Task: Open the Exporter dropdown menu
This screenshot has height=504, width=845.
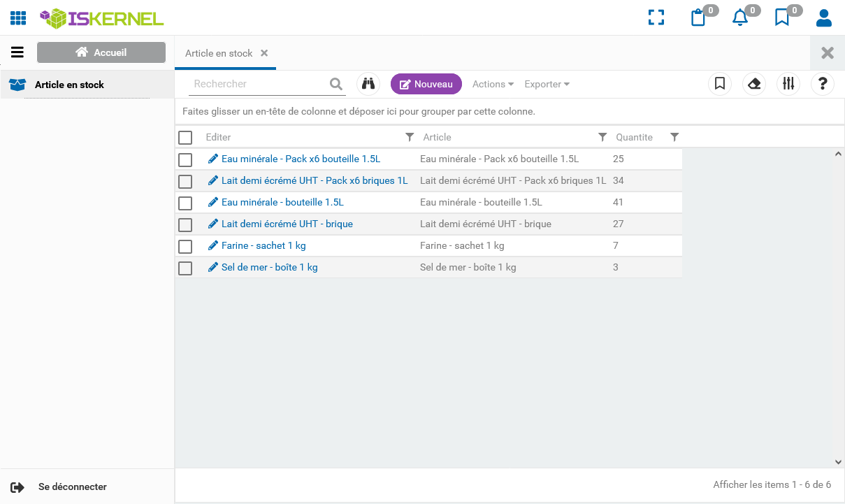Action: coord(547,84)
